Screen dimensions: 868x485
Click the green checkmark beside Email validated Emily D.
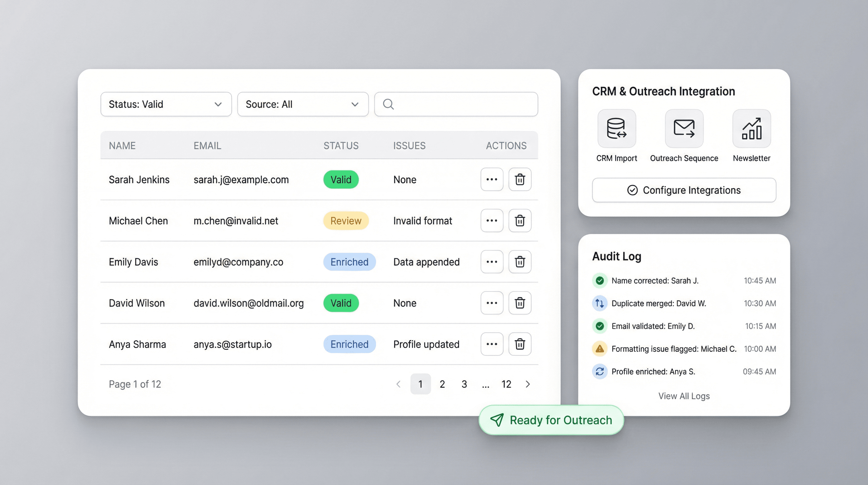pyautogui.click(x=600, y=326)
